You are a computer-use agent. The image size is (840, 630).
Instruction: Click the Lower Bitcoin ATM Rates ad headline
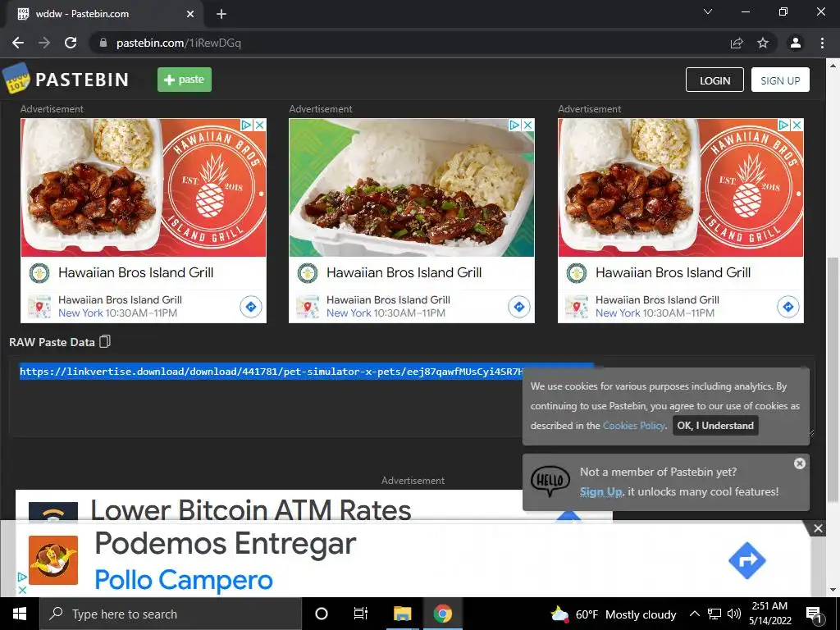(251, 509)
